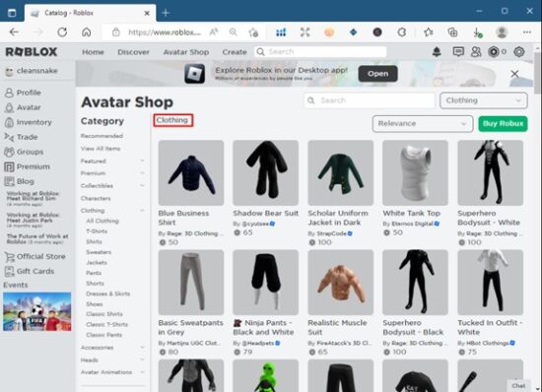Go to Discover in the top navigation

pos(133,52)
